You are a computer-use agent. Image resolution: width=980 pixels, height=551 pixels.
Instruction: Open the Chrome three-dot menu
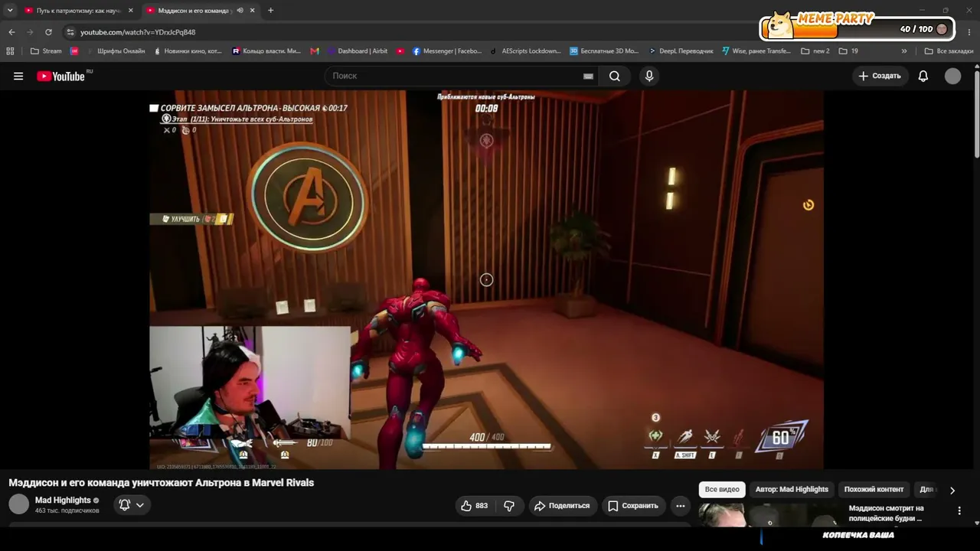pos(969,32)
